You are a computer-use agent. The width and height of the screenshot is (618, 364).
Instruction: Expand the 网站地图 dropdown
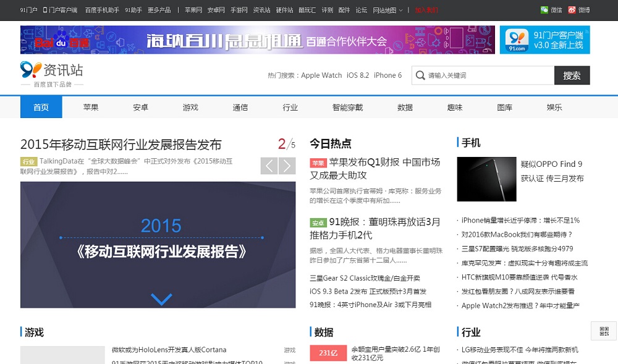(387, 11)
